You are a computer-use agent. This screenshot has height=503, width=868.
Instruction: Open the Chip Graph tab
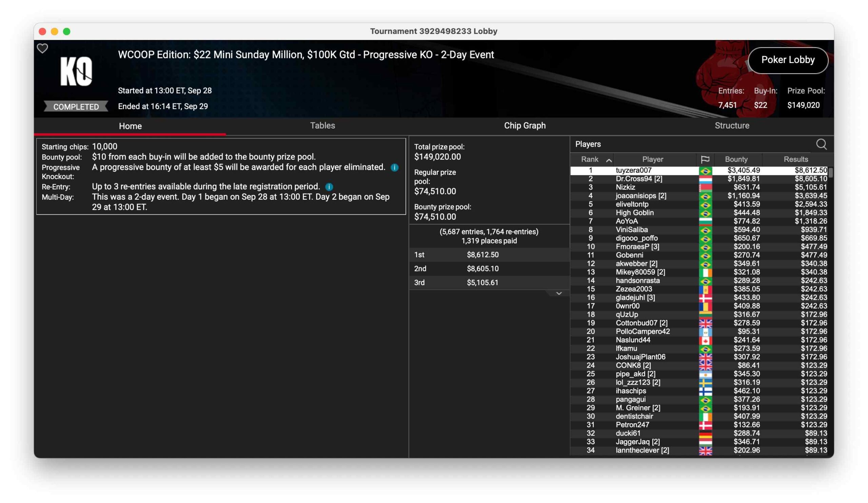525,125
